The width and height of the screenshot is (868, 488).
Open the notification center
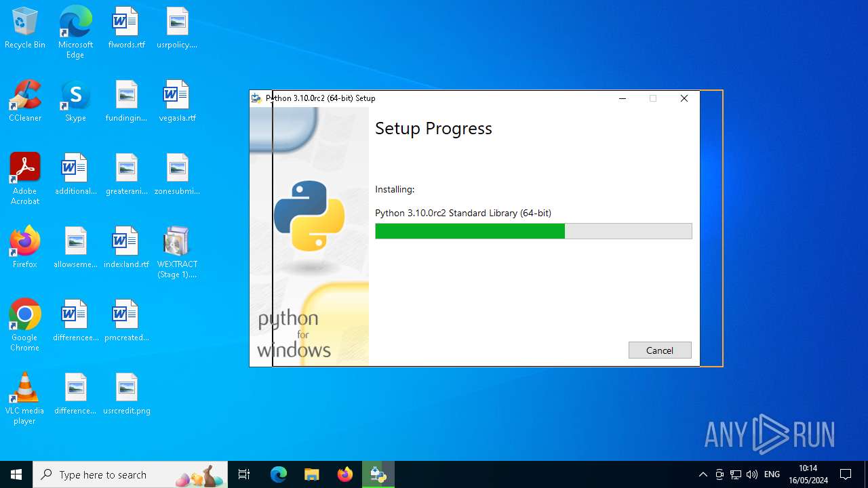click(846, 474)
